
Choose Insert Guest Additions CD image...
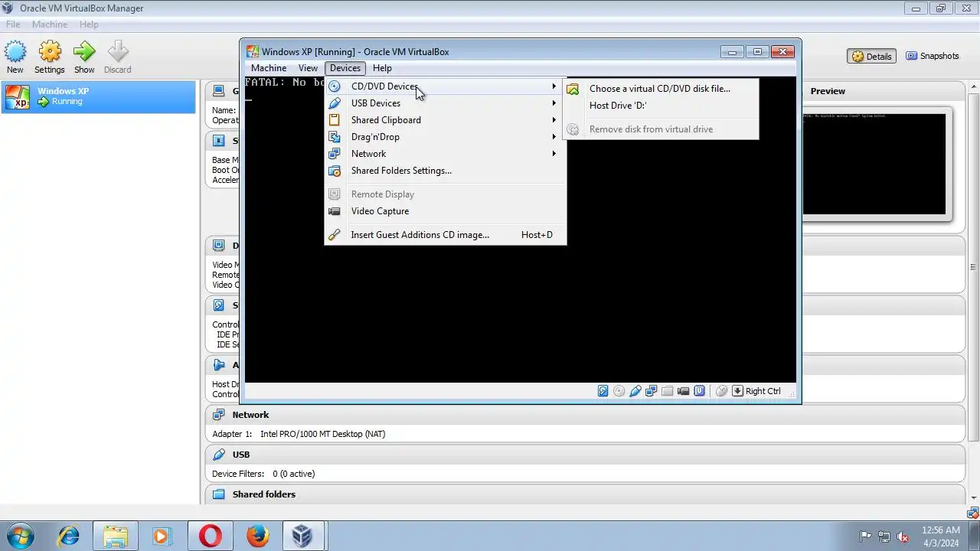click(x=445, y=235)
